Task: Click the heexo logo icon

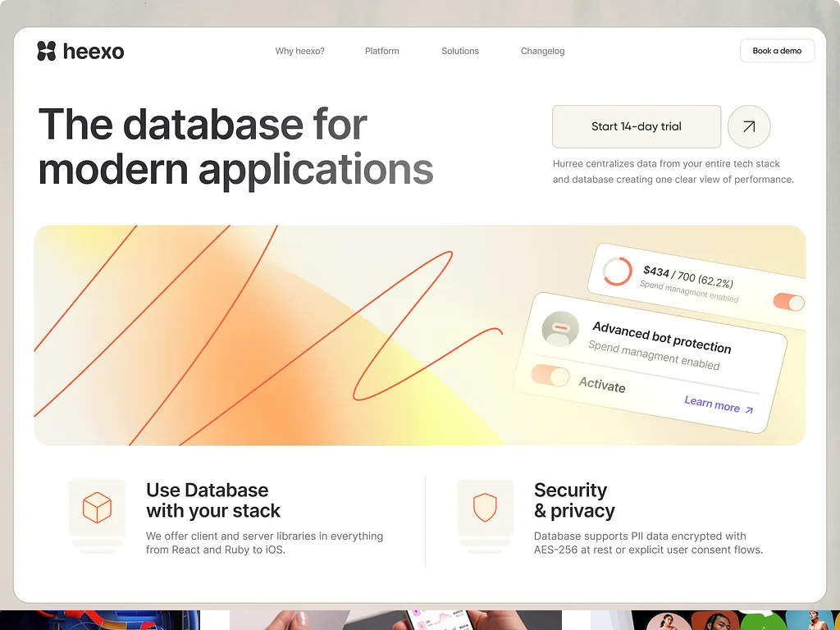Action: coord(47,51)
